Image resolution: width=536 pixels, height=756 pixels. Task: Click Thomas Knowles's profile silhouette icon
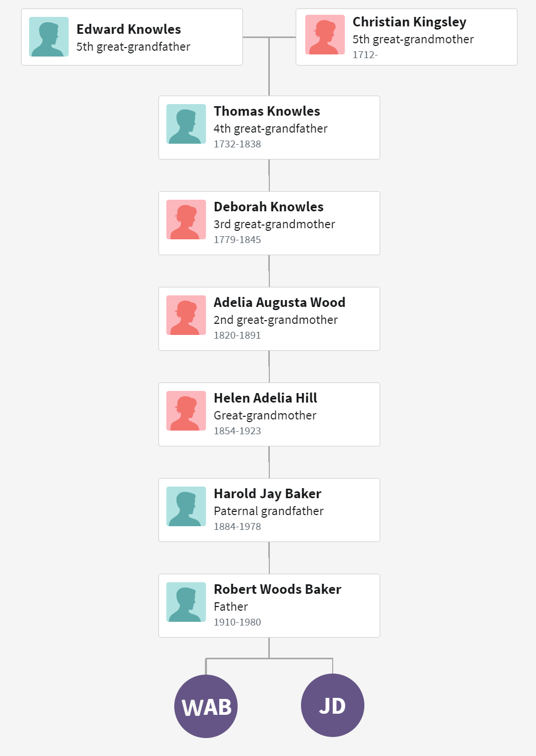[x=186, y=124]
